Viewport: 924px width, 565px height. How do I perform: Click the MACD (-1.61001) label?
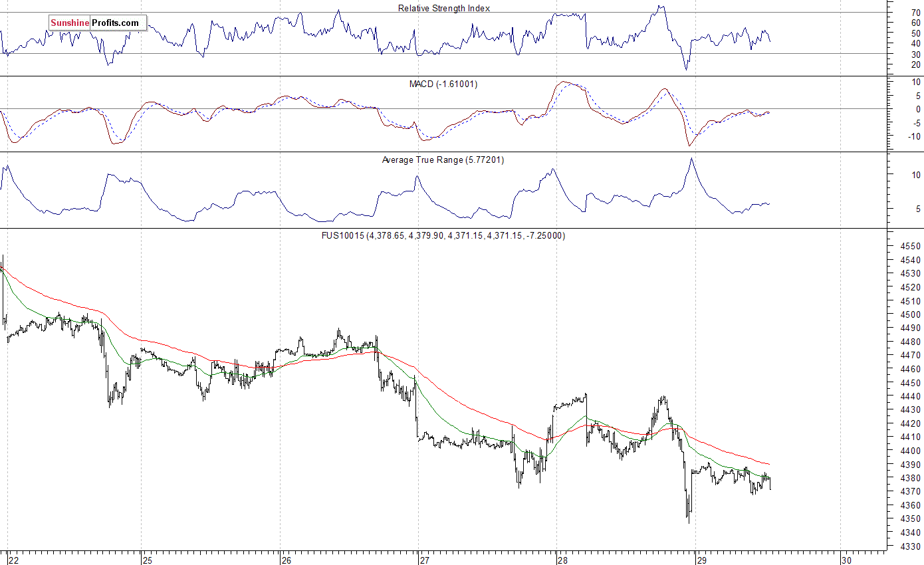click(443, 84)
